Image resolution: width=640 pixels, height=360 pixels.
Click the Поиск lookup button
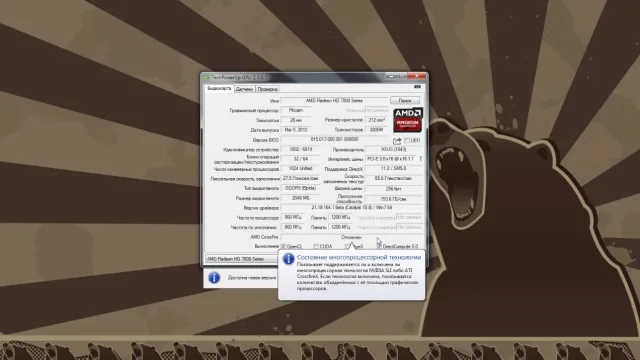pyautogui.click(x=405, y=100)
